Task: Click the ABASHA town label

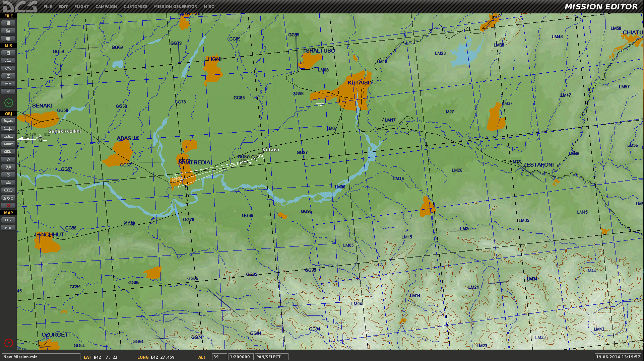Action: pyautogui.click(x=128, y=138)
